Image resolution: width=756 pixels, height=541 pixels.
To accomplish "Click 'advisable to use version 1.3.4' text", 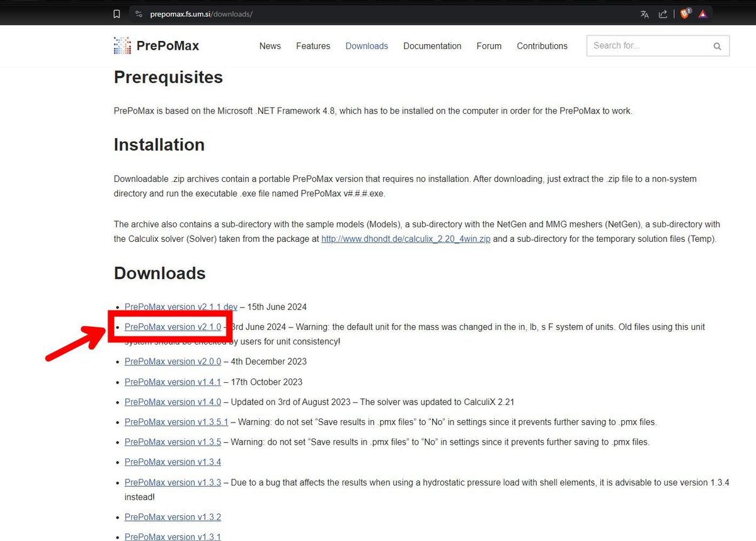I will click(669, 482).
